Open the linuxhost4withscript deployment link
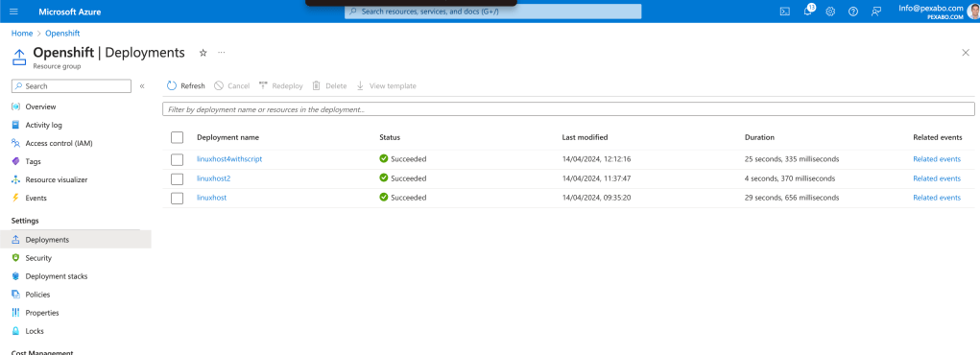Screen dimensions: 980x355 pos(229,159)
